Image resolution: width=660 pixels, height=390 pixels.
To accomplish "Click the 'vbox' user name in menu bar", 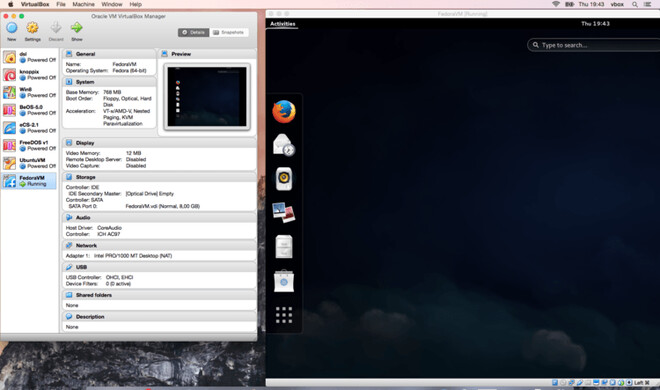I will (617, 4).
